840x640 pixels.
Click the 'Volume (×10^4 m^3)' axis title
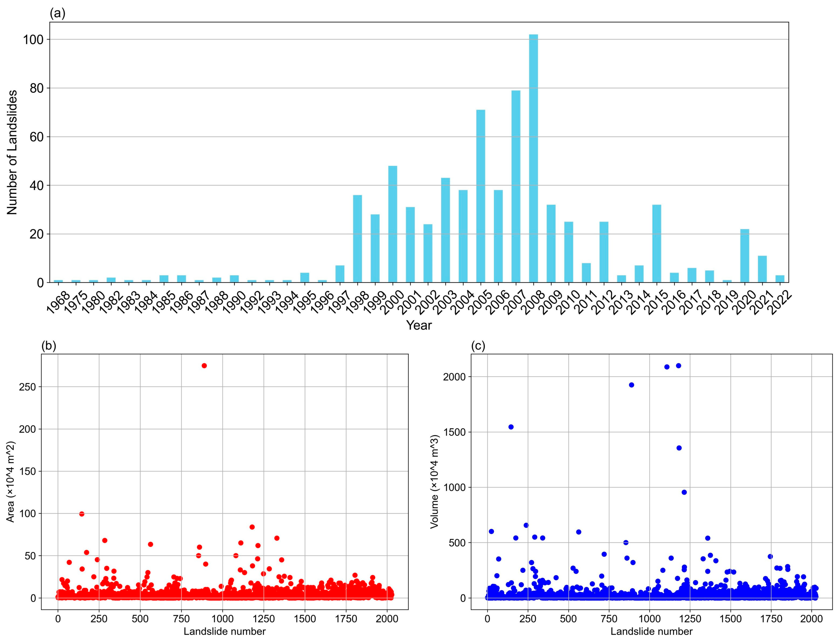pyautogui.click(x=434, y=482)
